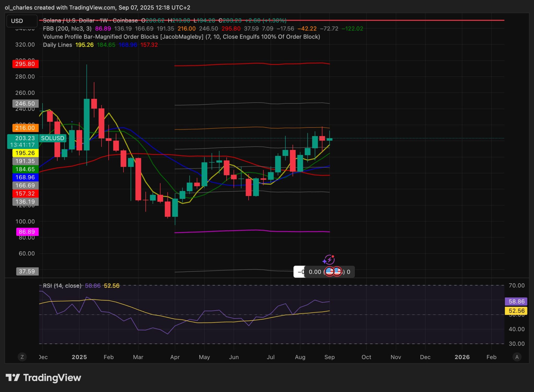This screenshot has height=392, width=534.
Task: Click the yellow 195.26 price label
Action: [x=25, y=153]
